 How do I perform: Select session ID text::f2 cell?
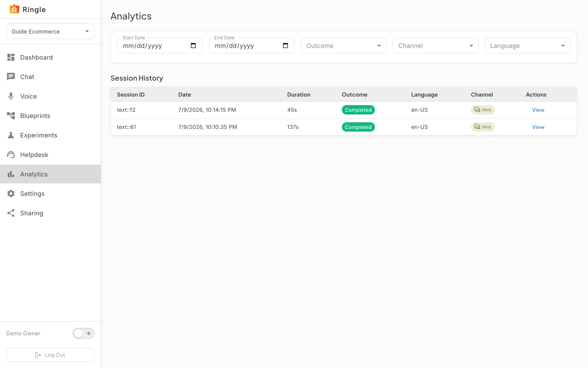126,110
